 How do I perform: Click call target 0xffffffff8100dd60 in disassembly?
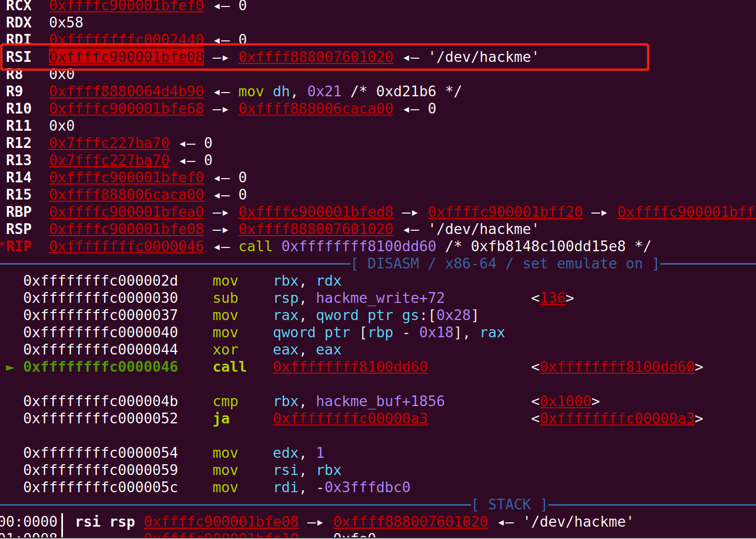click(350, 367)
